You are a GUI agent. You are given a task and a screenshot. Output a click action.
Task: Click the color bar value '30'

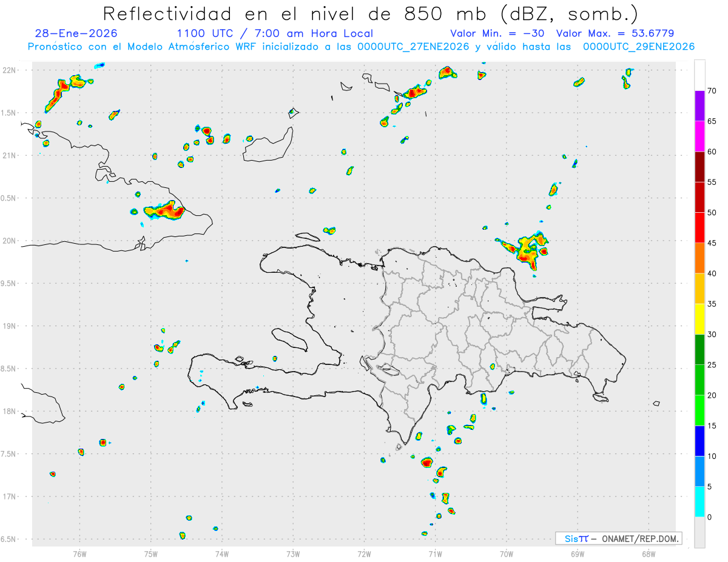712,334
